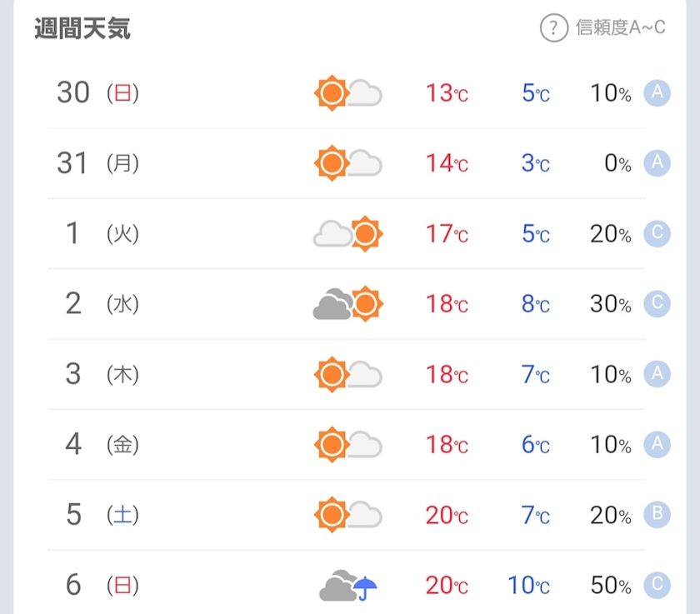The image size is (700, 614).
Task: Click the 50% rain probability for the 6th
Action: [x=611, y=585]
